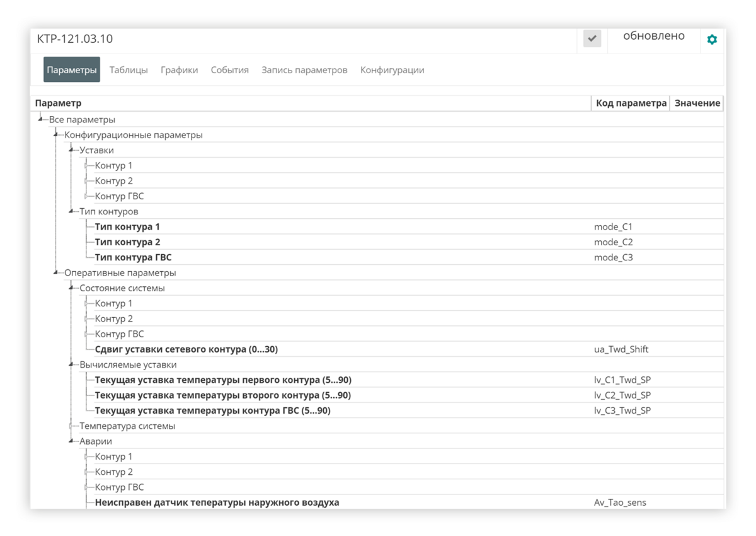Expand Контур ГВС under Уставки
Viewport: 756px width, 536px height.
pos(86,196)
